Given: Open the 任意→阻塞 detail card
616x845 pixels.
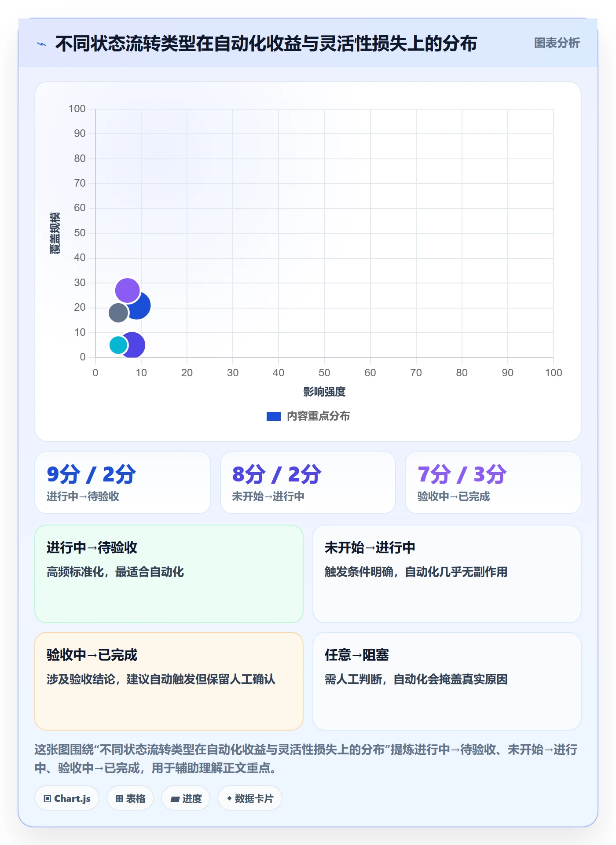Looking at the screenshot, I should [447, 681].
